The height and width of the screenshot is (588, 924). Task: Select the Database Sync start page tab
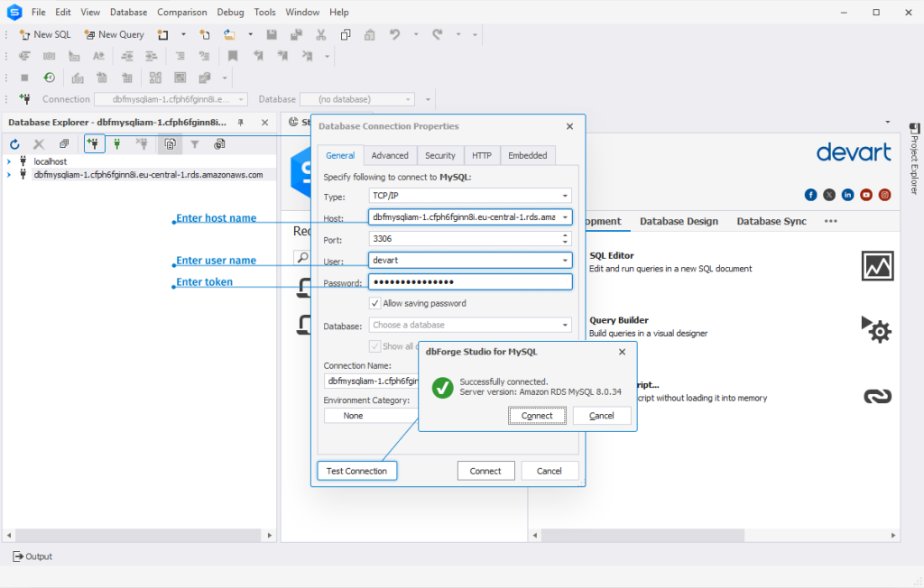pyautogui.click(x=772, y=222)
